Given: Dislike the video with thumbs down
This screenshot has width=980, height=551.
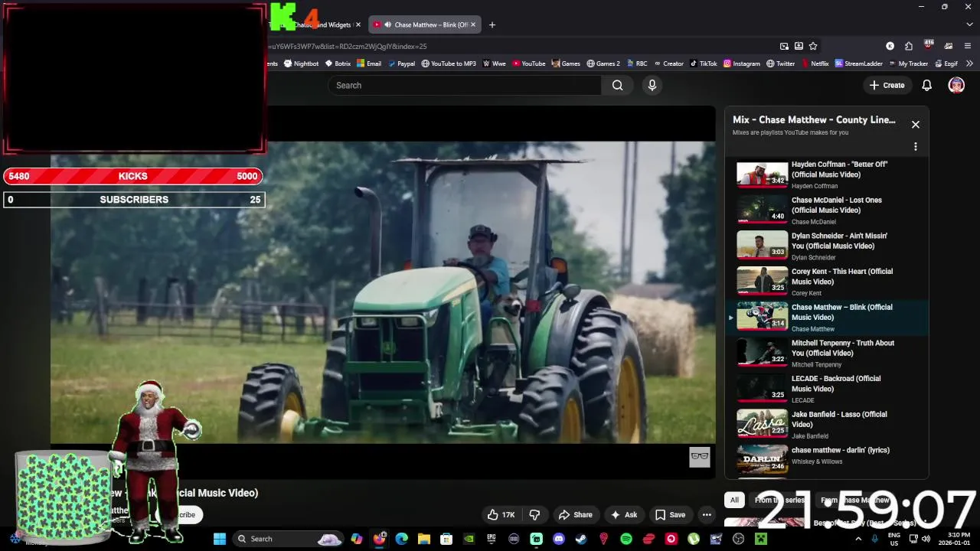Looking at the screenshot, I should coord(535,515).
